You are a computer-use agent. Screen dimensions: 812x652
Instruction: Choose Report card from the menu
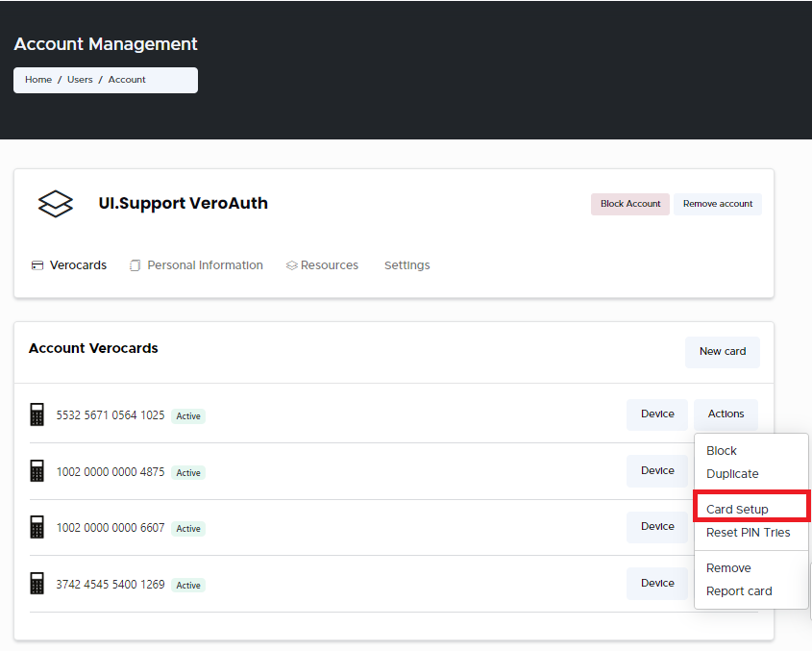pos(739,590)
